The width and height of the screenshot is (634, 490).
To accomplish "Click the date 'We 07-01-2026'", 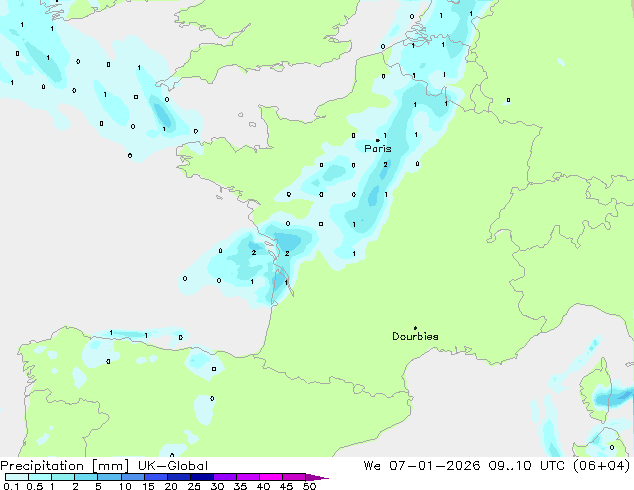I will [x=422, y=466].
